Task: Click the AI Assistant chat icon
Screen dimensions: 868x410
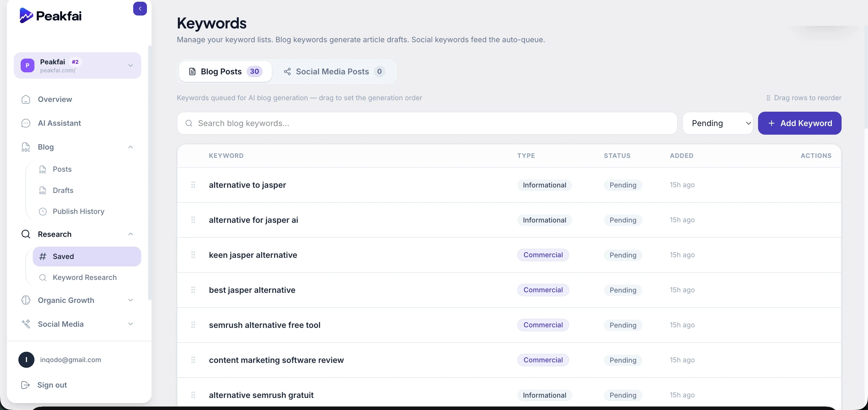Action: point(26,123)
